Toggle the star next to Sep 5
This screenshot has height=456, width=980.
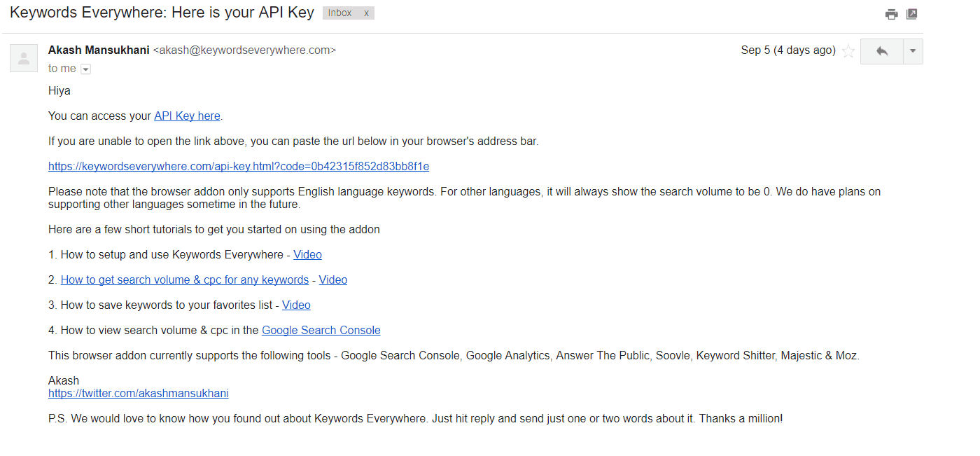(848, 50)
